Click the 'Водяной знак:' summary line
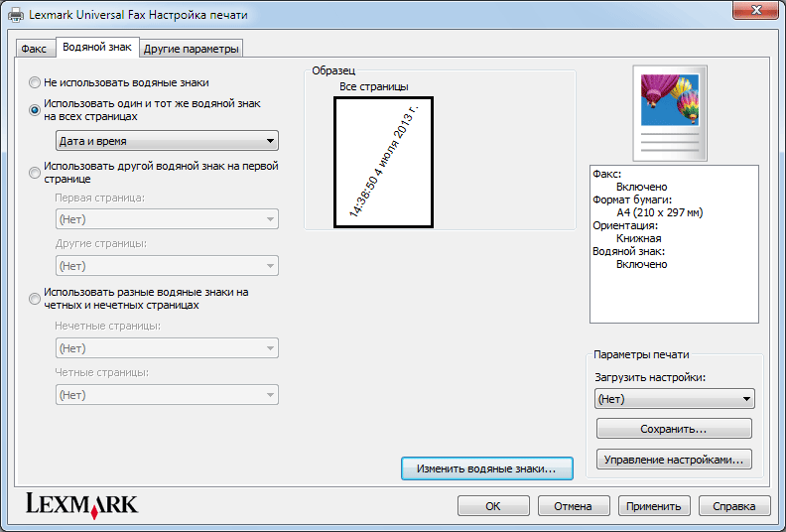 [628, 251]
